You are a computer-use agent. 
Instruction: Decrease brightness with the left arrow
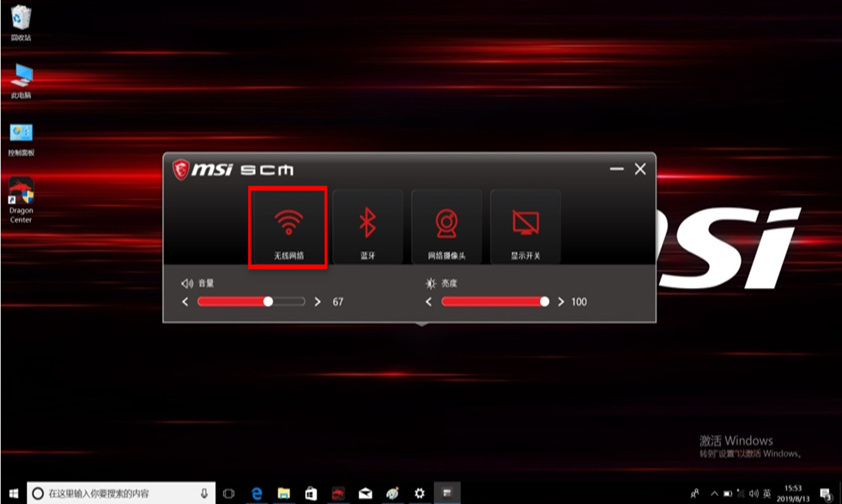pyautogui.click(x=429, y=302)
